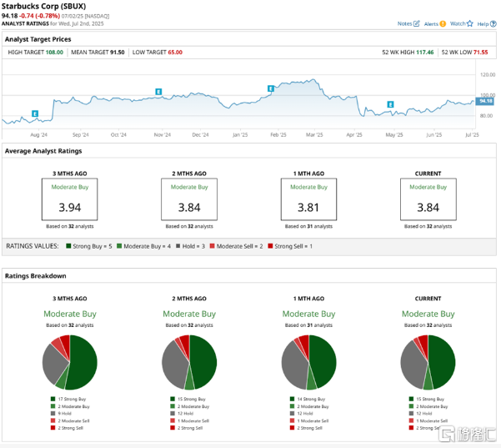Click the Mar '25 axis label
The image size is (501, 448).
tap(314, 135)
